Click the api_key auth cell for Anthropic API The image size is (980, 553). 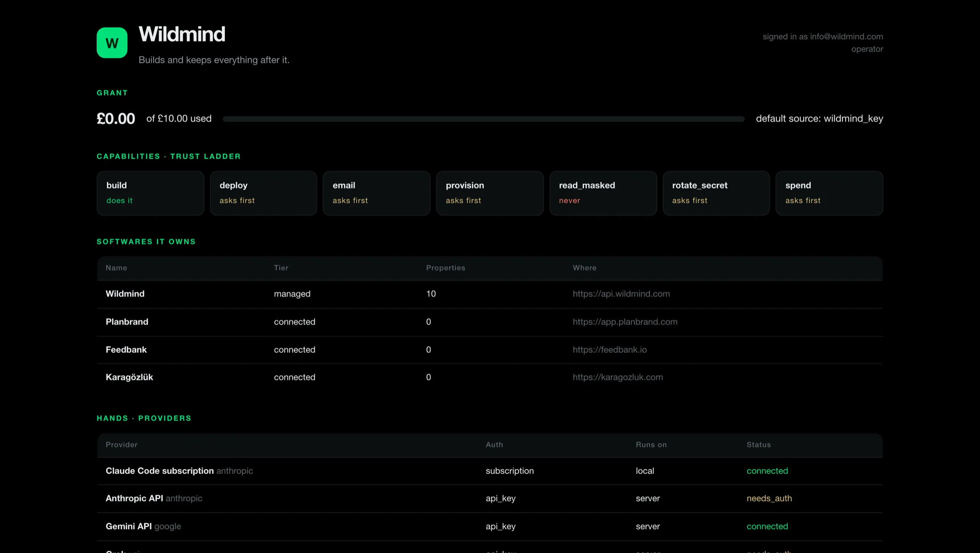pos(500,499)
